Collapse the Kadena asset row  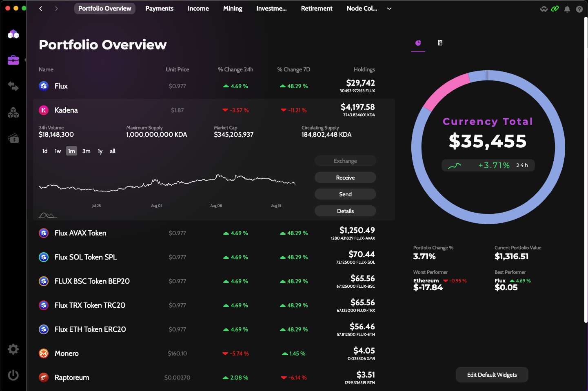pos(214,110)
